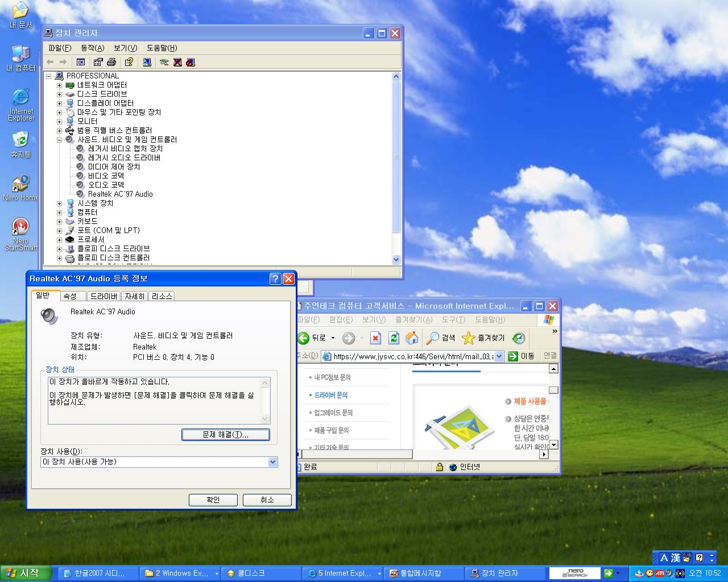Click the Stop icon in Internet Explorer toolbar
Screen dimensions: 728x582
click(375, 338)
